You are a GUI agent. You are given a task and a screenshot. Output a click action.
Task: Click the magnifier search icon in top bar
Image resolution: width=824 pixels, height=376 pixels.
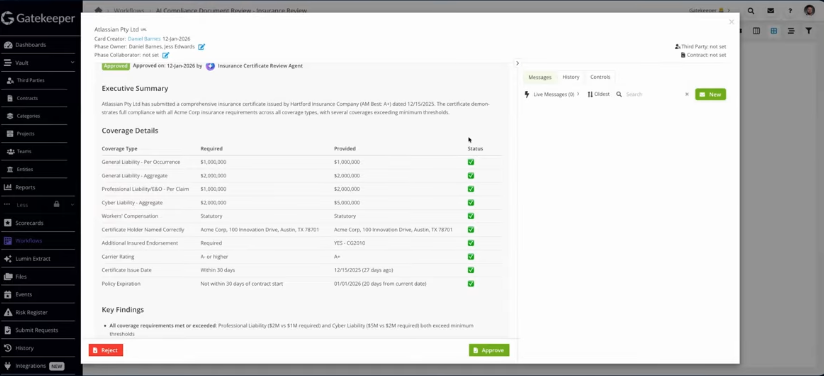(751, 11)
